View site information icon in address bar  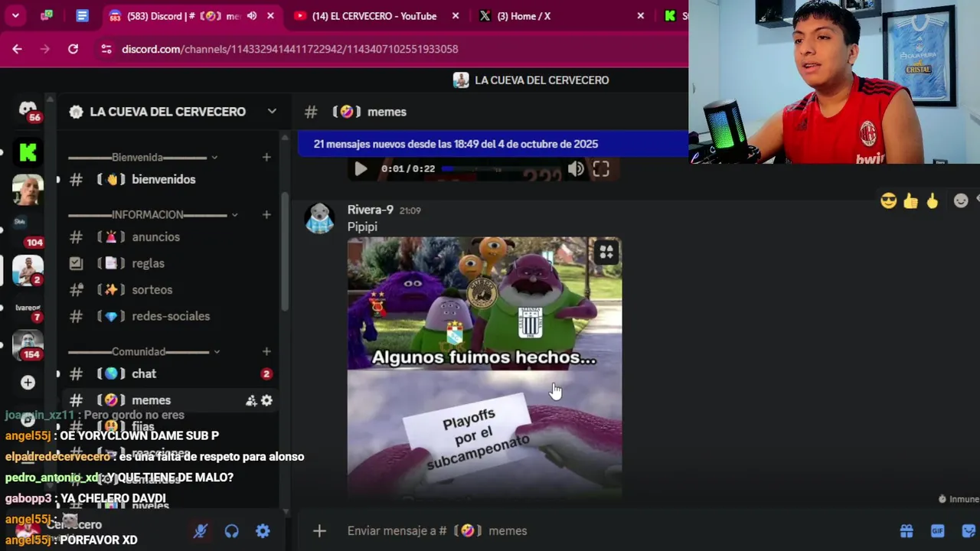point(106,49)
